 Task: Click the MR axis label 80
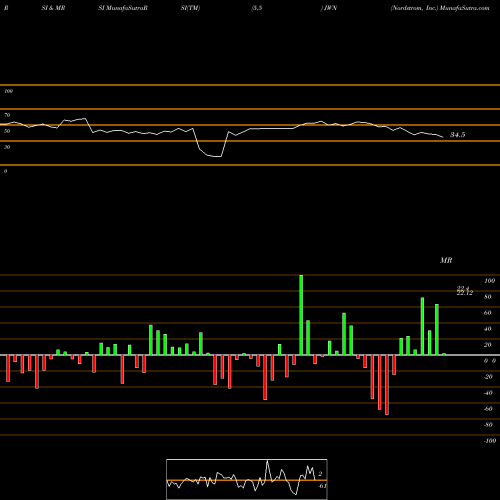coord(488,297)
